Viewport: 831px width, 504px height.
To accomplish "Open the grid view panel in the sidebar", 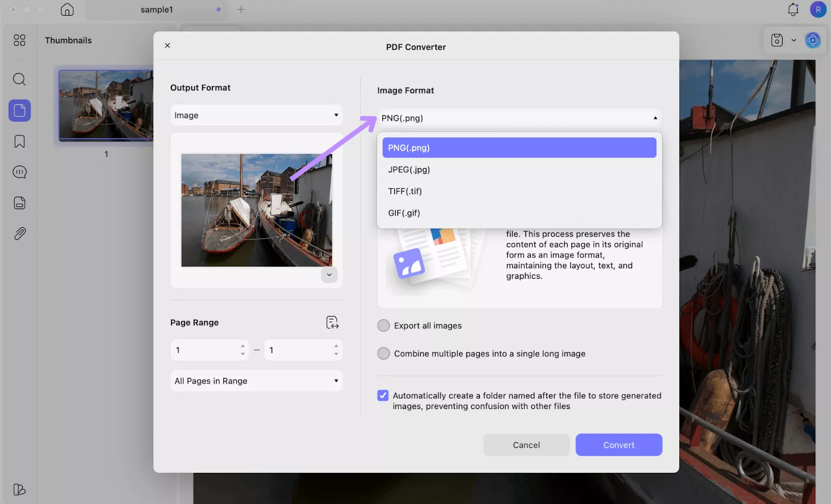I will point(19,40).
